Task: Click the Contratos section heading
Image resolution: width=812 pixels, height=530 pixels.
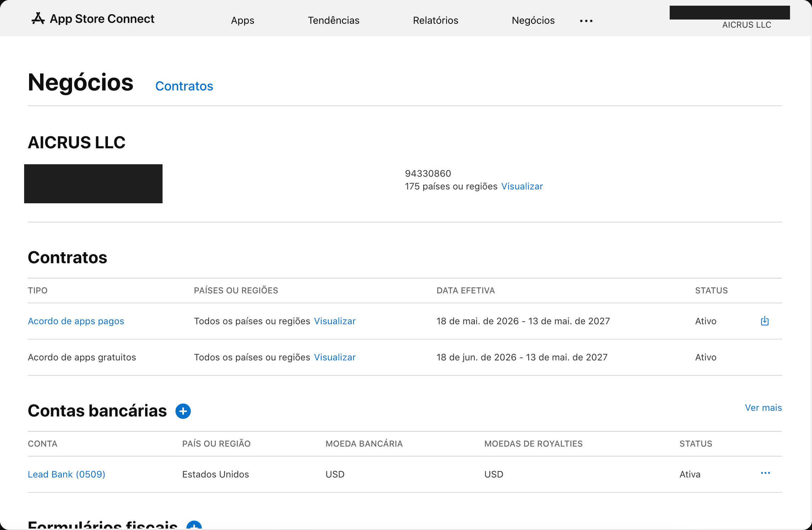Action: [67, 258]
